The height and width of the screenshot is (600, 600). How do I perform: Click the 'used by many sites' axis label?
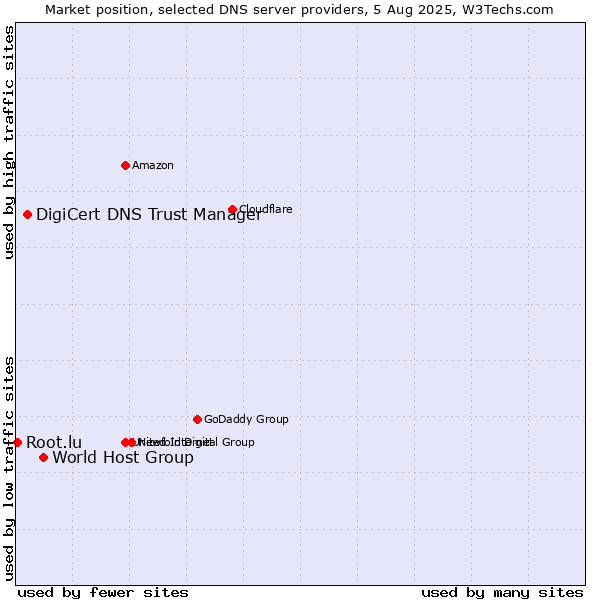tap(502, 593)
